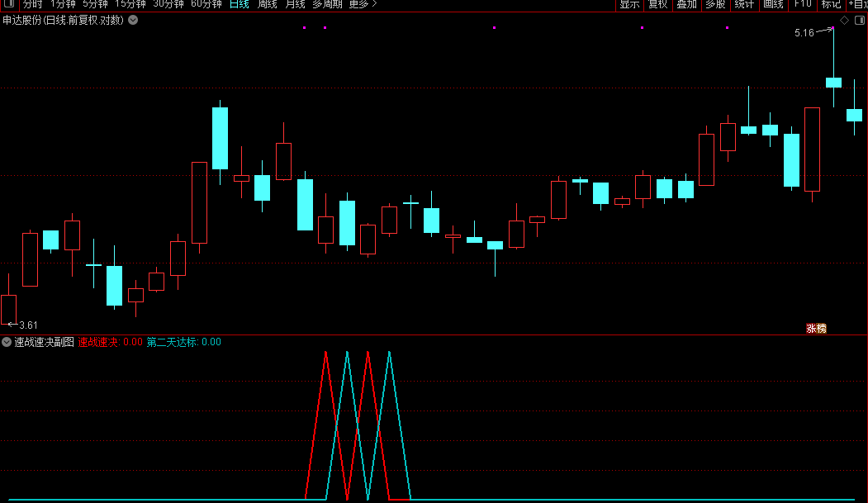The width and height of the screenshot is (868, 503).
Task: Open the 复权 adjustment menu
Action: [x=658, y=4]
